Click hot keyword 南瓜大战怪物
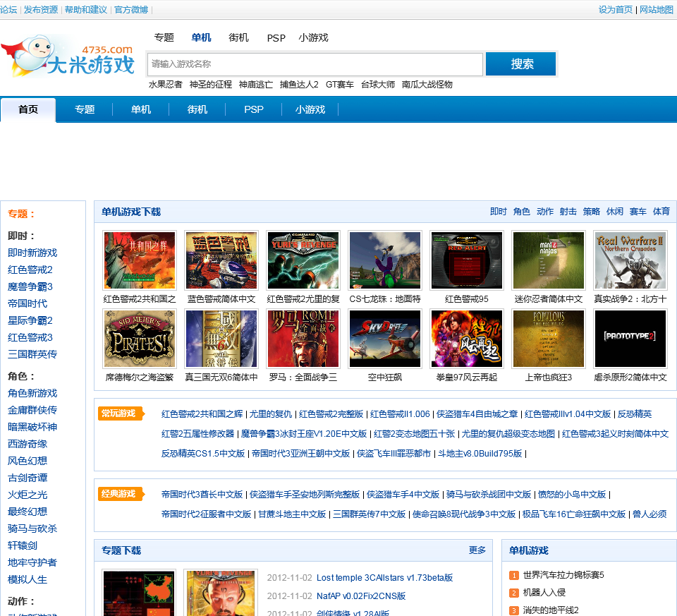The image size is (677, 616). [427, 84]
